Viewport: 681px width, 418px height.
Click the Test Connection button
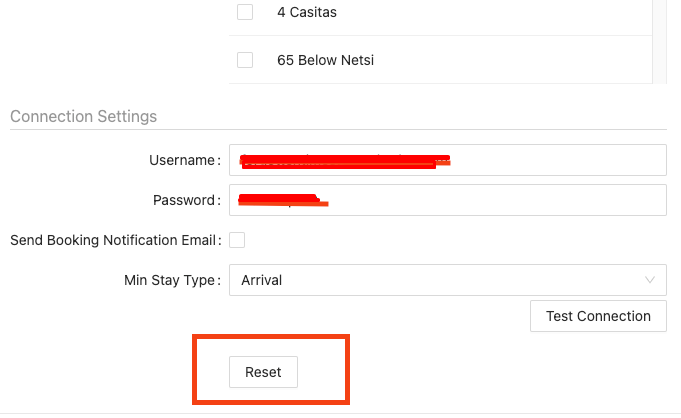(598, 316)
